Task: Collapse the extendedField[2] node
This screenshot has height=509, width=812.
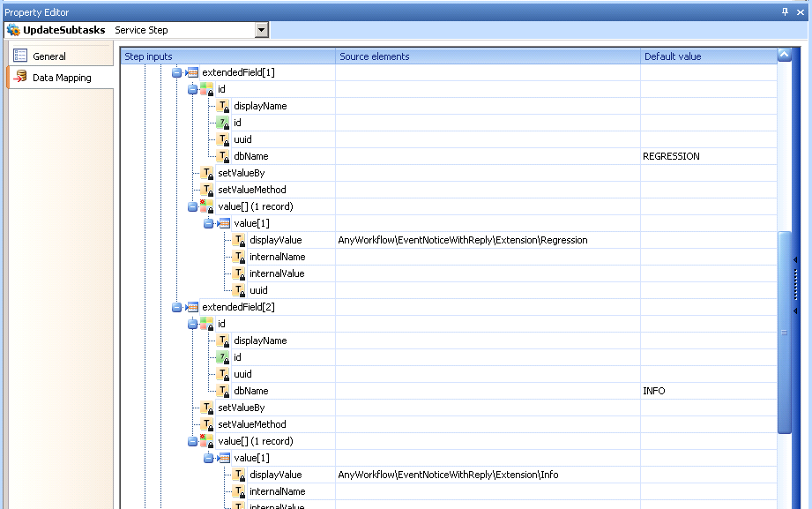Action: [x=177, y=307]
